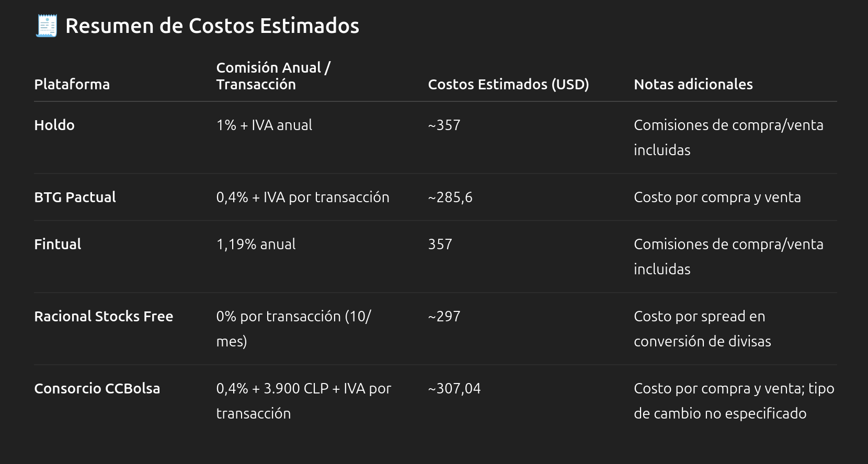This screenshot has width=868, height=464.
Task: Click the tipo de cambio no especificado note
Action: click(734, 401)
